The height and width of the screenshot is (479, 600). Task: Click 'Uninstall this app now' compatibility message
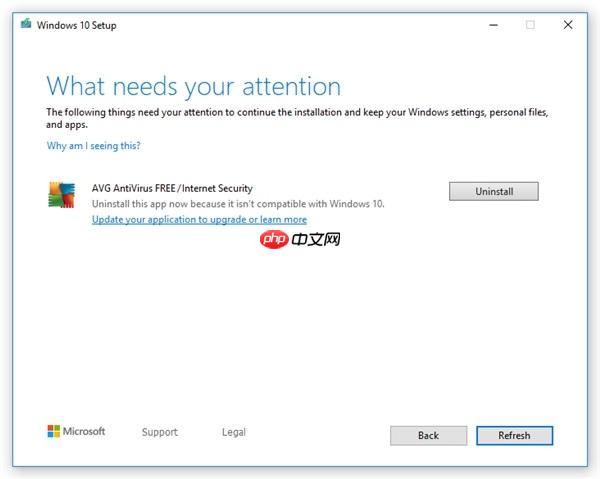point(238,204)
